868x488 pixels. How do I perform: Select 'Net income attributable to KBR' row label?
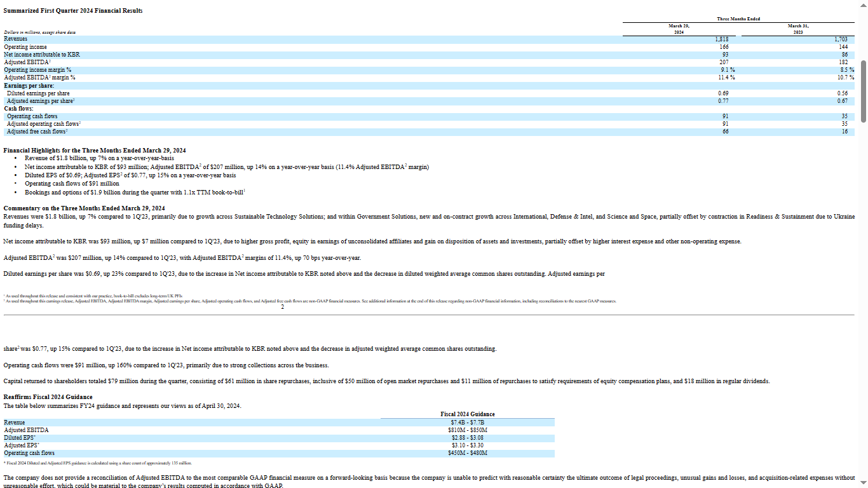(x=42, y=55)
